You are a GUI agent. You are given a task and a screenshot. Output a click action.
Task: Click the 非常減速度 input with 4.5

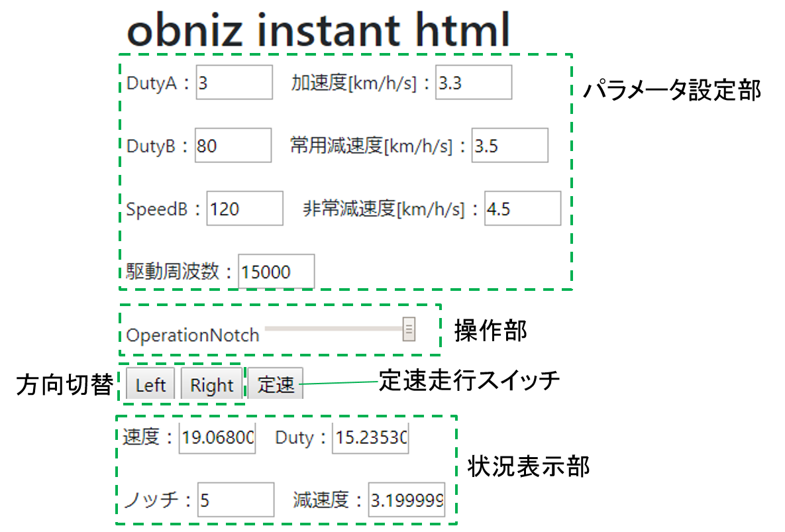pos(523,209)
